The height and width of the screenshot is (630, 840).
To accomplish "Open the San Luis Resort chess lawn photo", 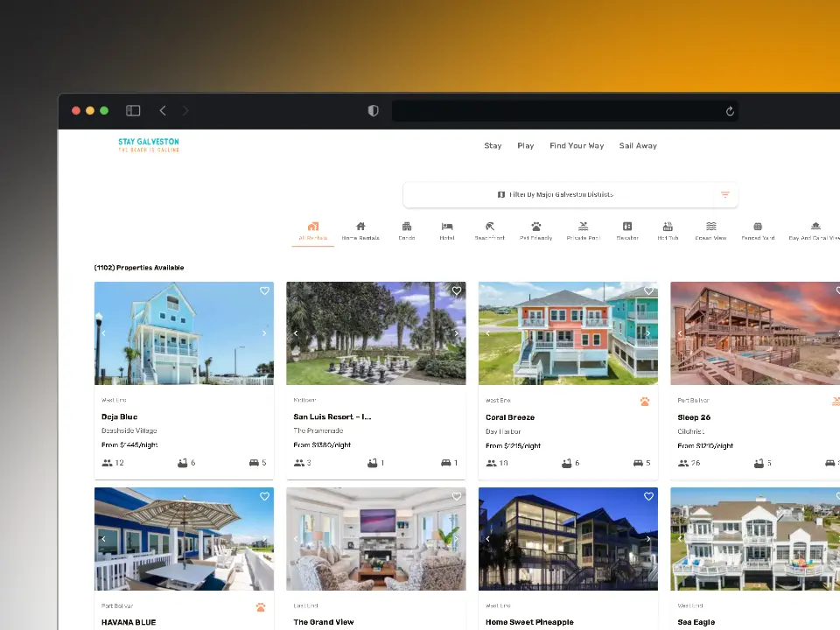I will pos(376,333).
